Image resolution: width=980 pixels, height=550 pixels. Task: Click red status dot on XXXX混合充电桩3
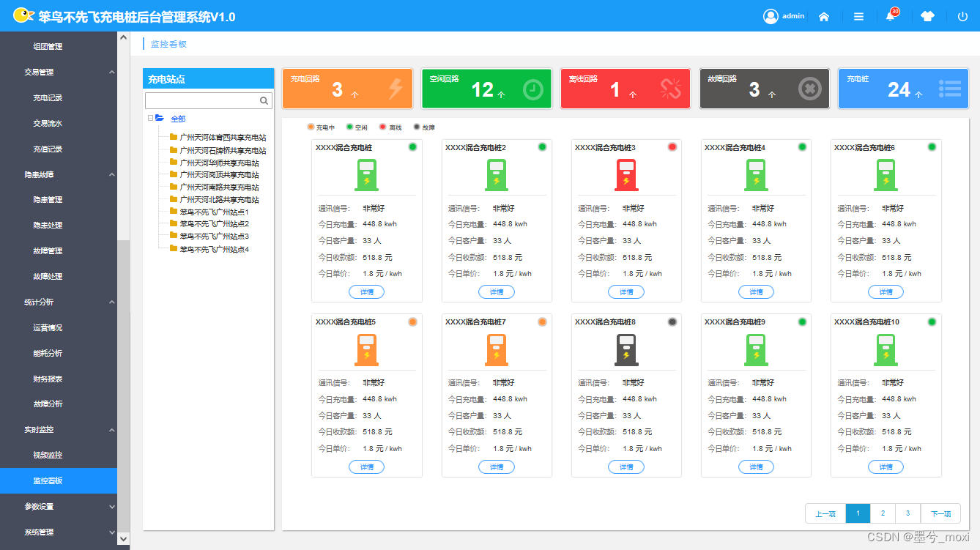click(x=672, y=147)
